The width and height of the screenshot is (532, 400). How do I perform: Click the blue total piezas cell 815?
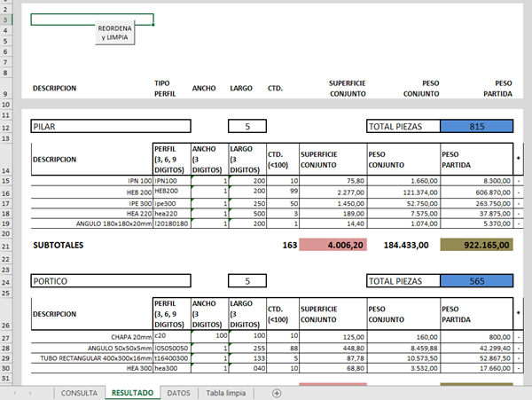coord(477,126)
